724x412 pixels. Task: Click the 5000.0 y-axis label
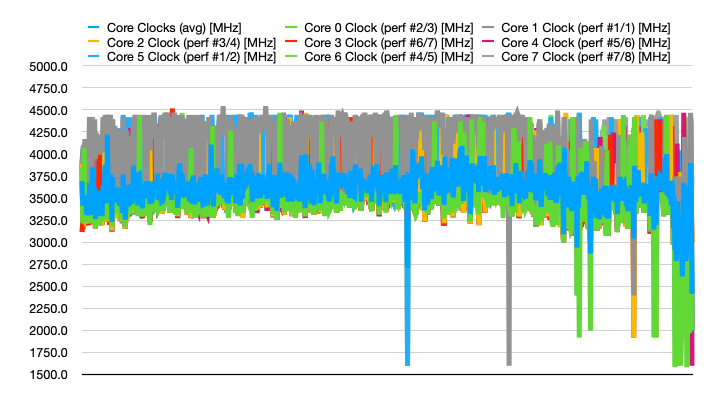(x=47, y=67)
